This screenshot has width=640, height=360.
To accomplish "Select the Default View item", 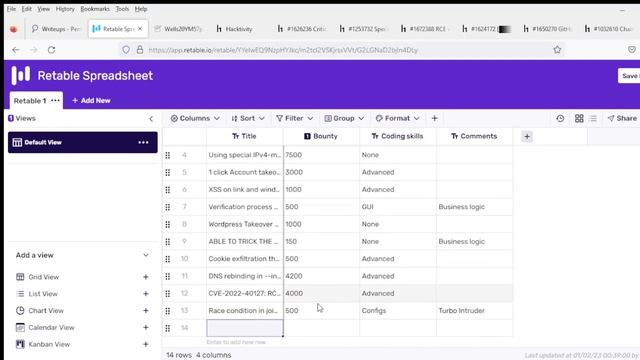I will [82, 142].
